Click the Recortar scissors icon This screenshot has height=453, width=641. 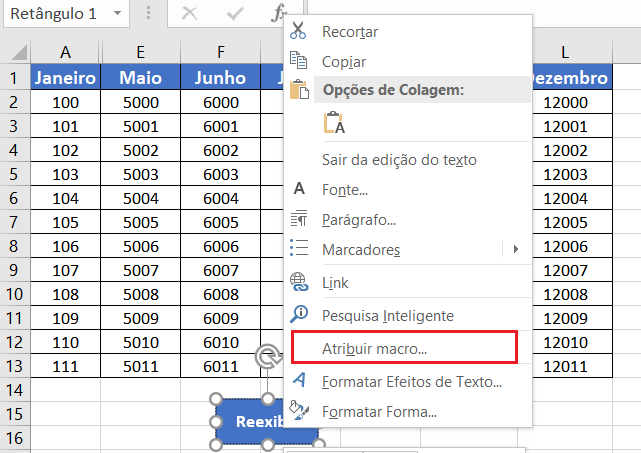298,32
